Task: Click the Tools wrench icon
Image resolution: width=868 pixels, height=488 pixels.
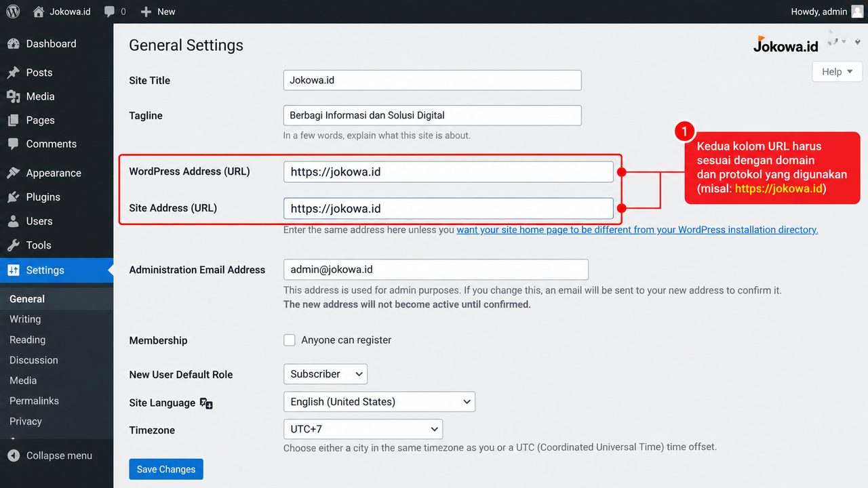Action: pos(14,245)
